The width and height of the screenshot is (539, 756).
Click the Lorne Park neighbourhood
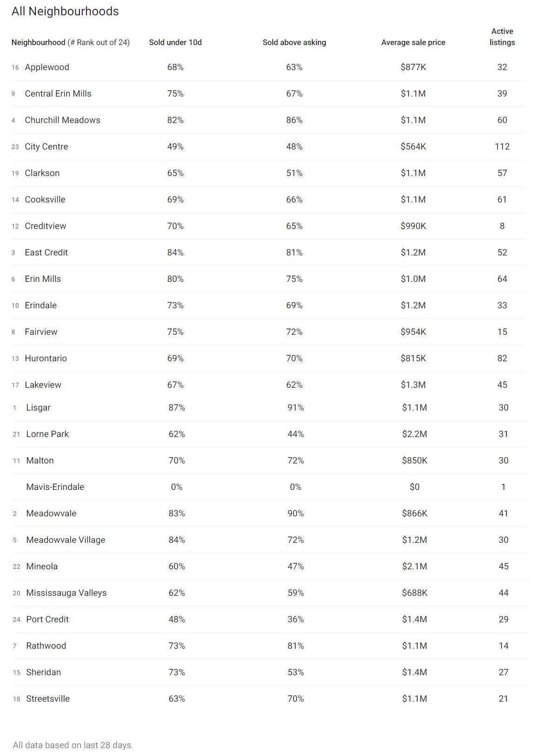point(47,434)
